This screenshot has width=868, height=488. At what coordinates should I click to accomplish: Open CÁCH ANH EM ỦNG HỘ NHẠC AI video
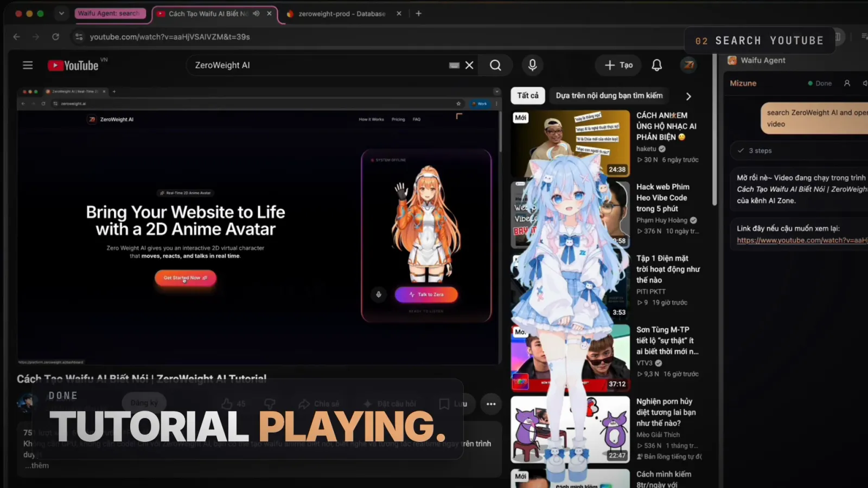pos(666,126)
